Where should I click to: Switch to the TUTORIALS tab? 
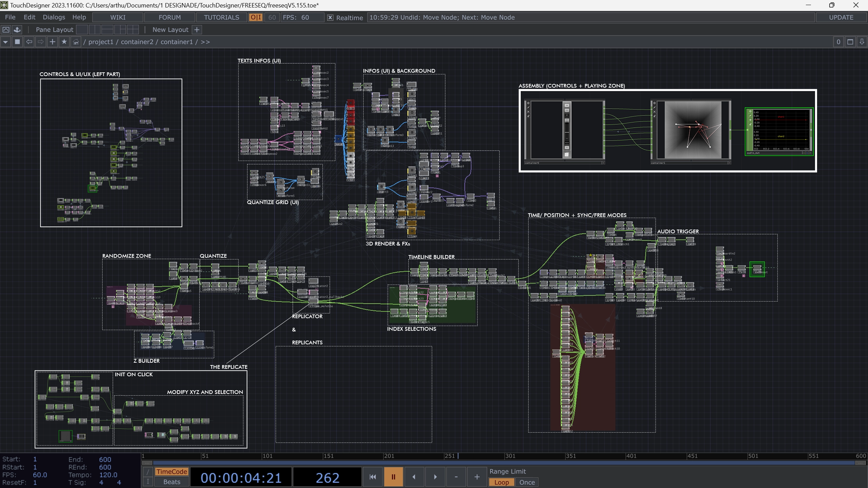(221, 17)
